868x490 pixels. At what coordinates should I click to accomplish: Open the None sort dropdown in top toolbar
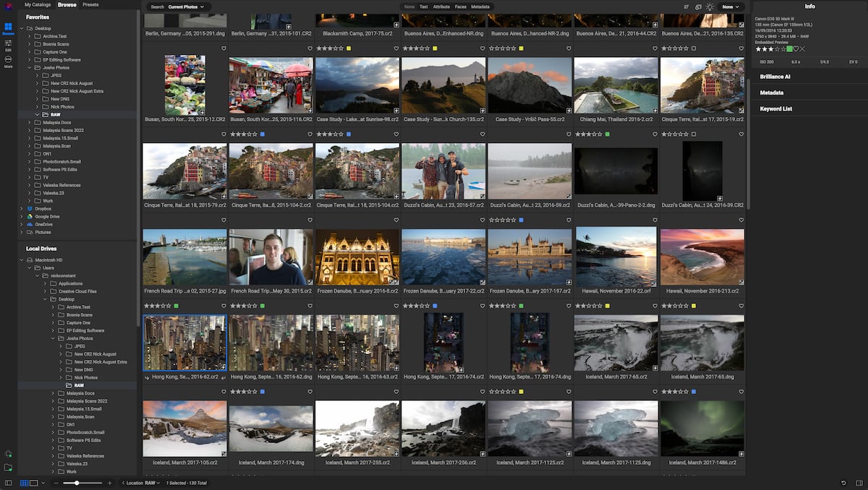[x=730, y=7]
